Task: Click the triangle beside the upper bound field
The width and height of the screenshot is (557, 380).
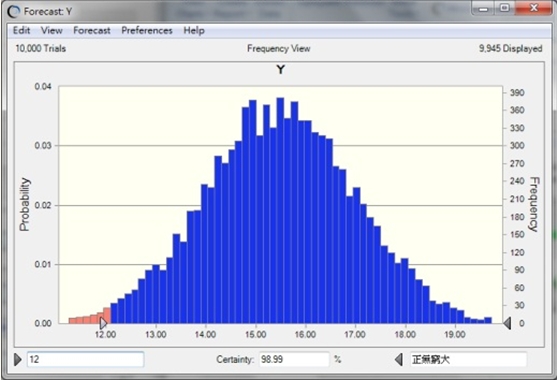Action: [399, 359]
